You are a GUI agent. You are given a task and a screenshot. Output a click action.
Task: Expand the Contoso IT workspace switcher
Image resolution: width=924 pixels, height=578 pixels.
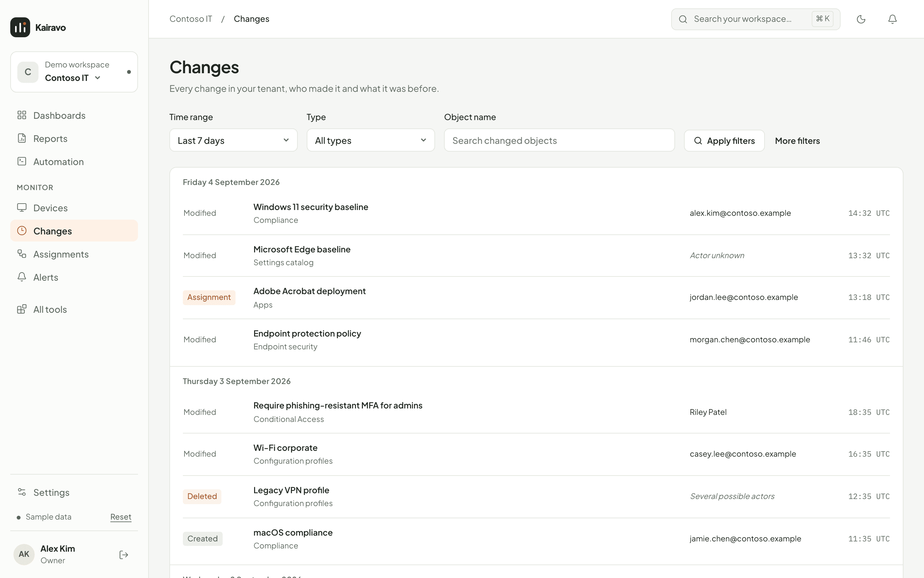(x=74, y=72)
